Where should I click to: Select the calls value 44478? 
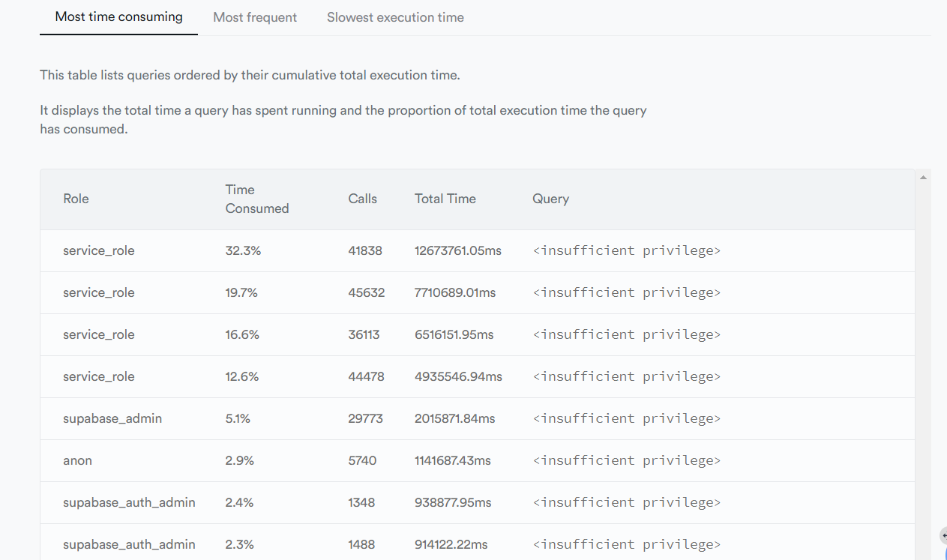[367, 376]
